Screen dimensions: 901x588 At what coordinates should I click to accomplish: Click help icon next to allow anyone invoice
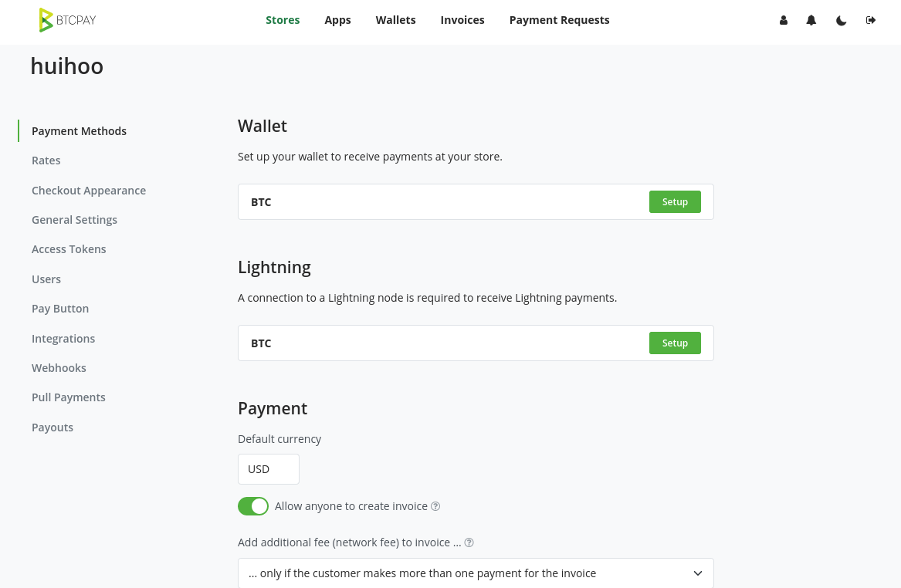tap(435, 506)
